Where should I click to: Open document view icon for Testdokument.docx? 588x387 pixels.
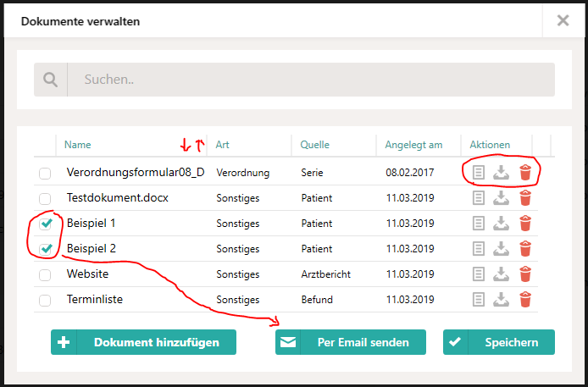pos(478,198)
